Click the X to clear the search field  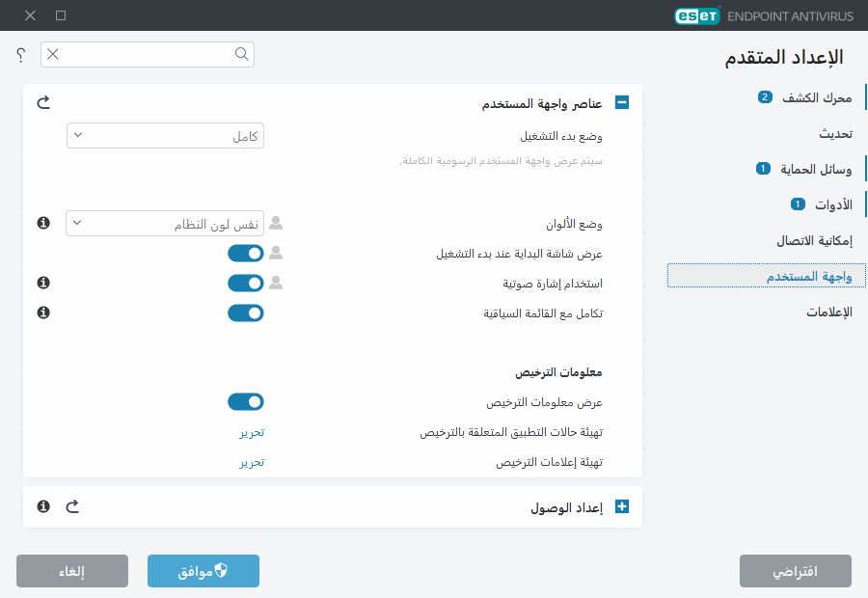[51, 55]
